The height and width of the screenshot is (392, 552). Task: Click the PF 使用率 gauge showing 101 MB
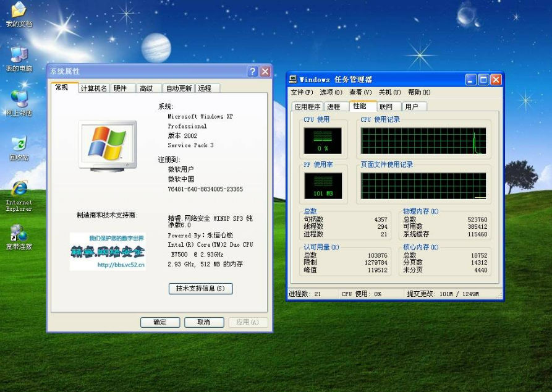pos(323,185)
